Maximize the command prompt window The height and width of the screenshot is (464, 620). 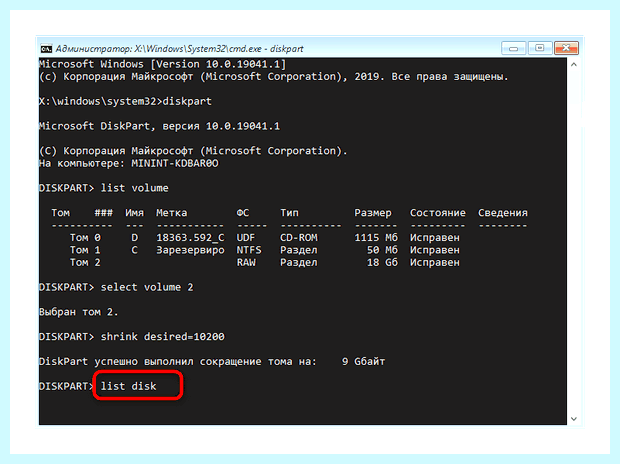point(540,48)
